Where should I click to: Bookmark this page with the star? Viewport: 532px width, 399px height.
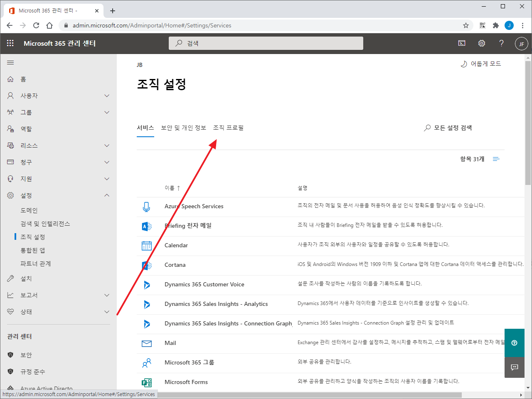click(466, 25)
